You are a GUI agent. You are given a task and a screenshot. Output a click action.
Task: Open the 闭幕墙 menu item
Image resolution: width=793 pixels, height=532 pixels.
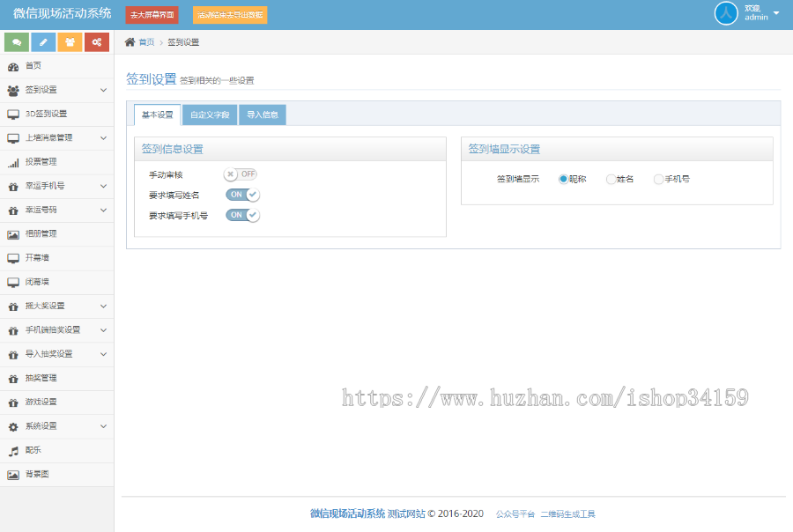click(x=56, y=282)
